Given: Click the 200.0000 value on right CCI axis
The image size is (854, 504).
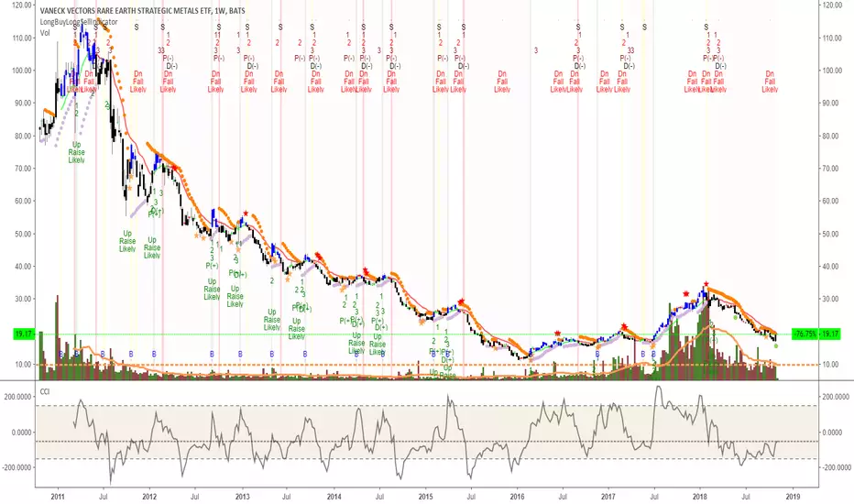Looking at the screenshot, I should [x=836, y=397].
